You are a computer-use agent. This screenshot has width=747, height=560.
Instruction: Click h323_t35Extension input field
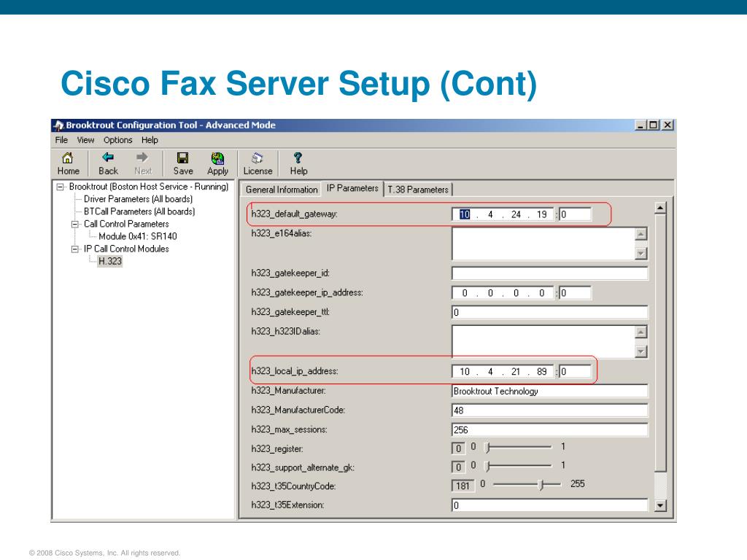[x=550, y=505]
